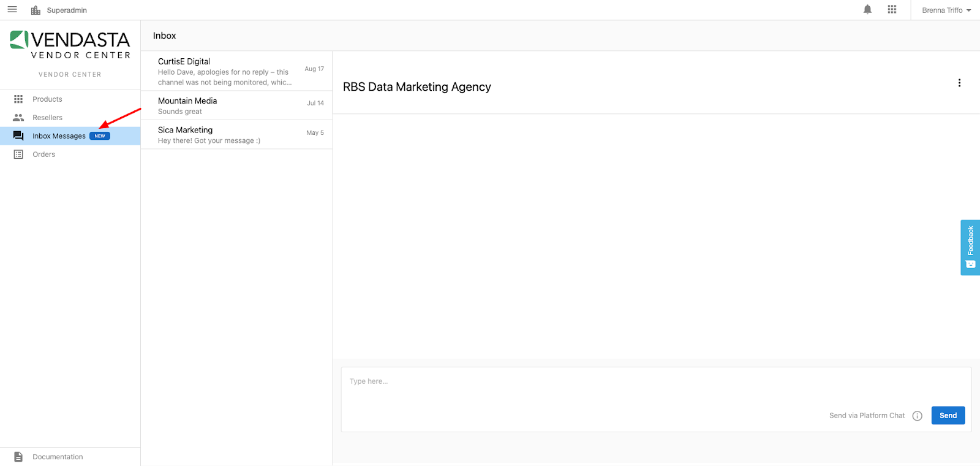The height and width of the screenshot is (466, 980).
Task: Open the apps grid launcher
Action: tap(892, 10)
